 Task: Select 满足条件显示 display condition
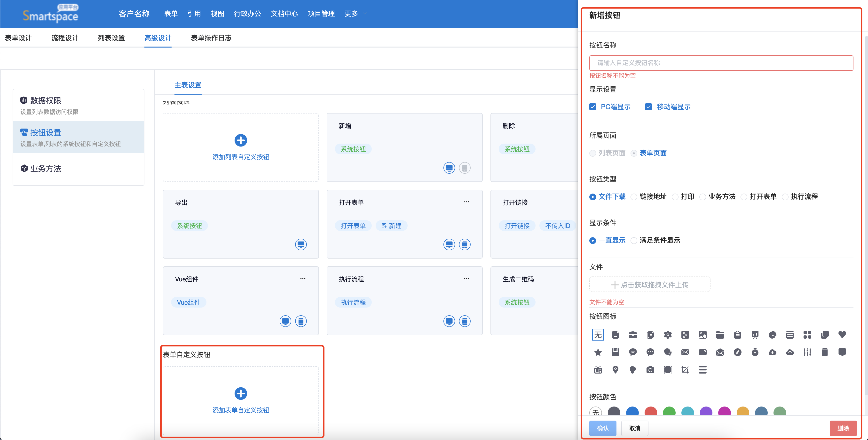(634, 241)
